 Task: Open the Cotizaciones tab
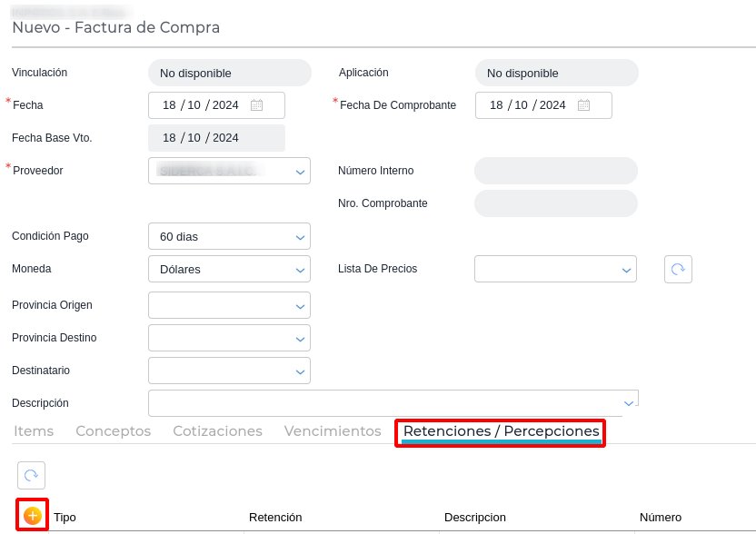coord(217,431)
